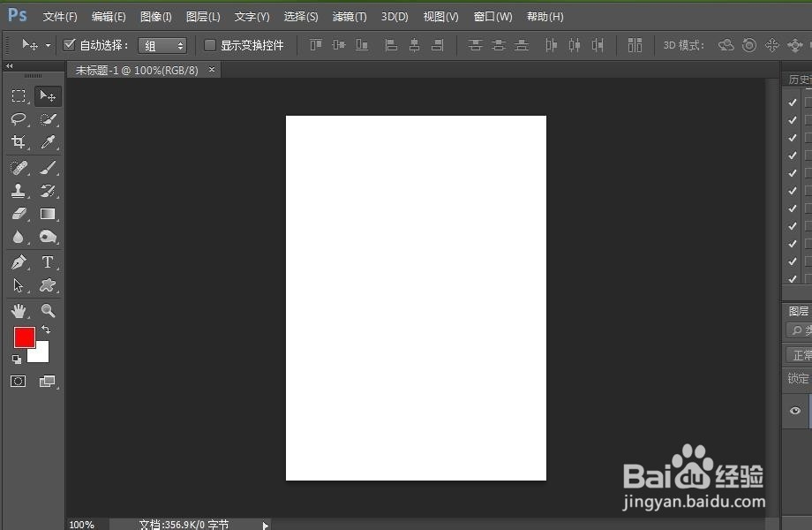This screenshot has width=812, height=530.
Task: Select the Path Selection tool
Action: (x=19, y=285)
